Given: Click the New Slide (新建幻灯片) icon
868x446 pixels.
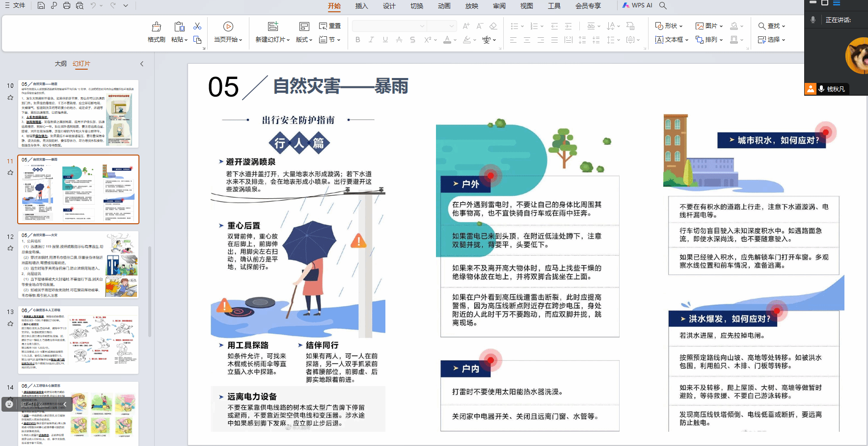Looking at the screenshot, I should tap(272, 26).
